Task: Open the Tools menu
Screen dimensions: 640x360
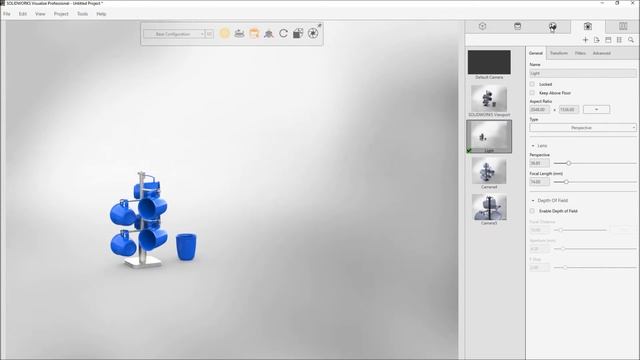Action: click(82, 14)
